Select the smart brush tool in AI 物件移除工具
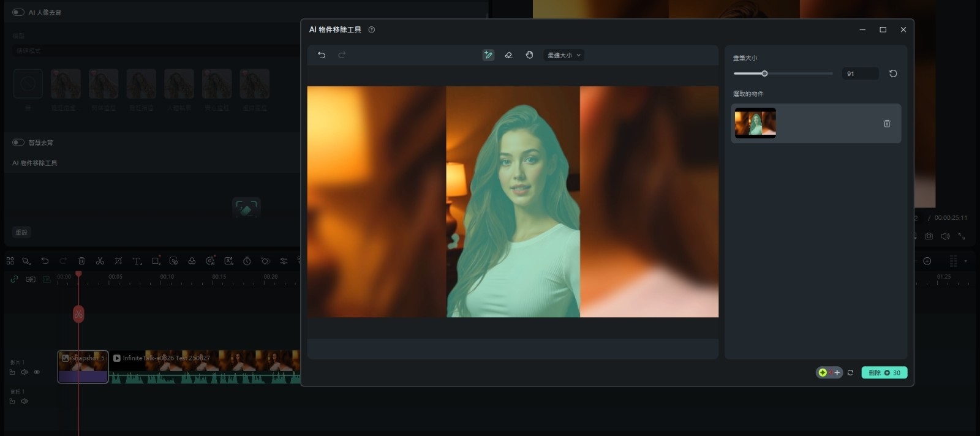Screen dimensions: 980x436 pyautogui.click(x=488, y=55)
